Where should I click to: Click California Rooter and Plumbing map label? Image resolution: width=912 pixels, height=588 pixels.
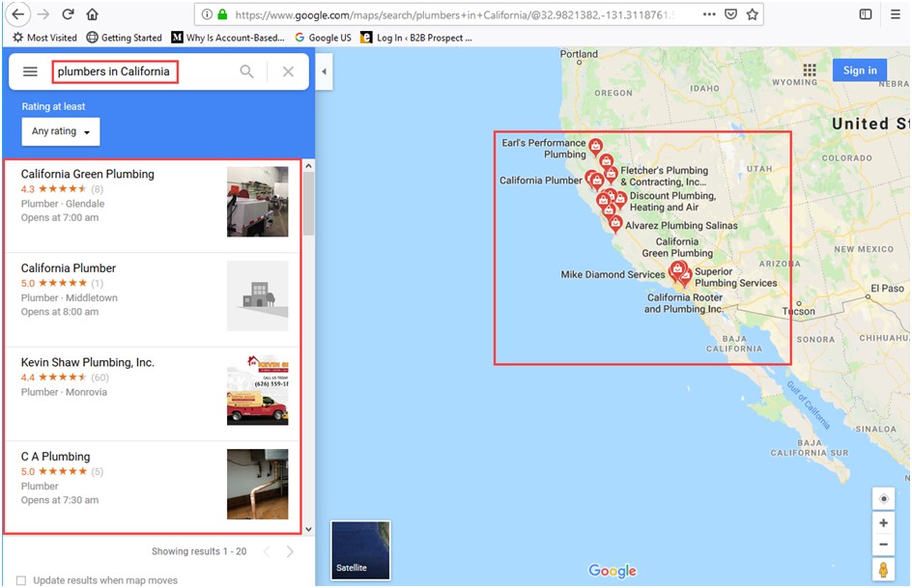(684, 303)
